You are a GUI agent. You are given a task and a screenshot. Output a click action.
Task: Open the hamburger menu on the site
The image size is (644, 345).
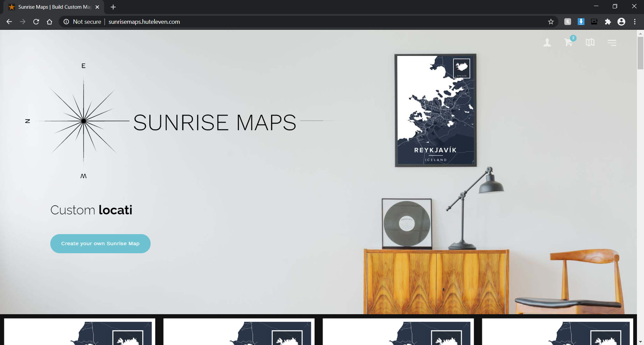612,43
